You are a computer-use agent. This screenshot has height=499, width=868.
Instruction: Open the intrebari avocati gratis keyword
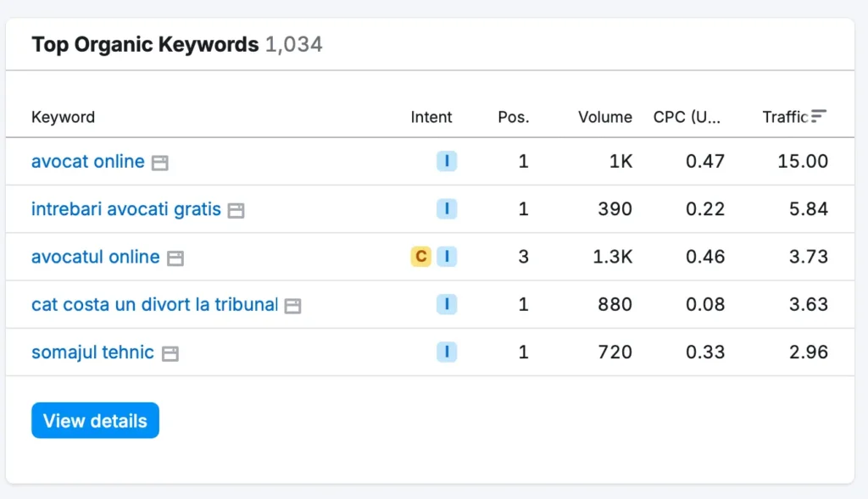coord(125,209)
